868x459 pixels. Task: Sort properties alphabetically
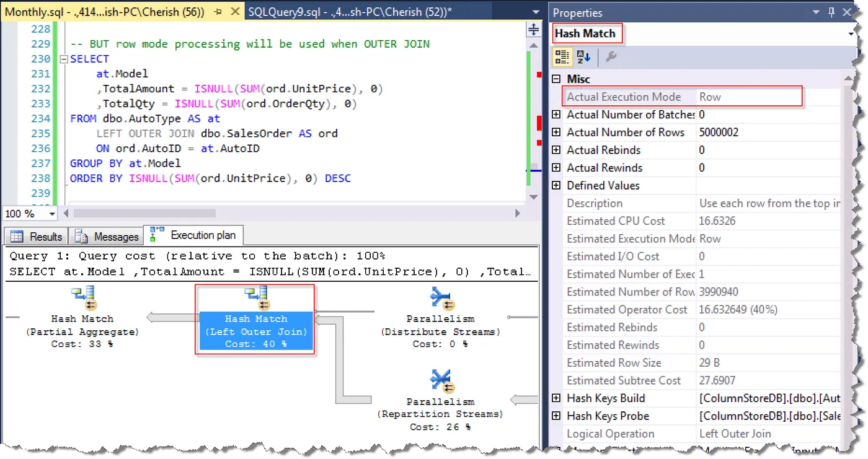tap(583, 57)
